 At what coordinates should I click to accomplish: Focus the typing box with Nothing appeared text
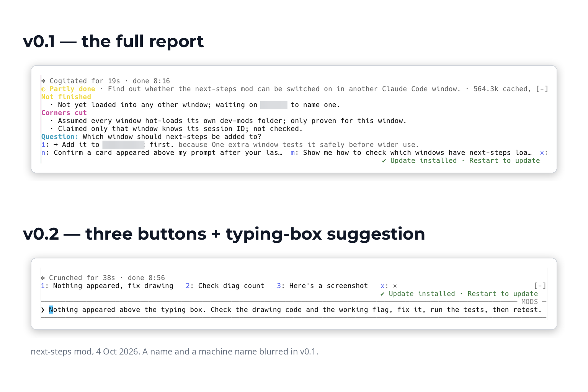coord(294,310)
